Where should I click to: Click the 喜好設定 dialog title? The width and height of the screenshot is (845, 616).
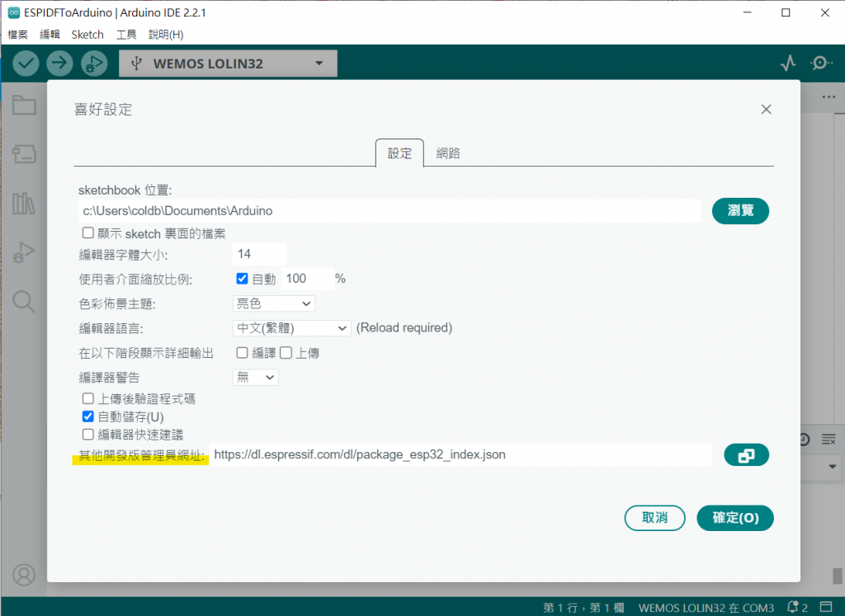tap(103, 110)
